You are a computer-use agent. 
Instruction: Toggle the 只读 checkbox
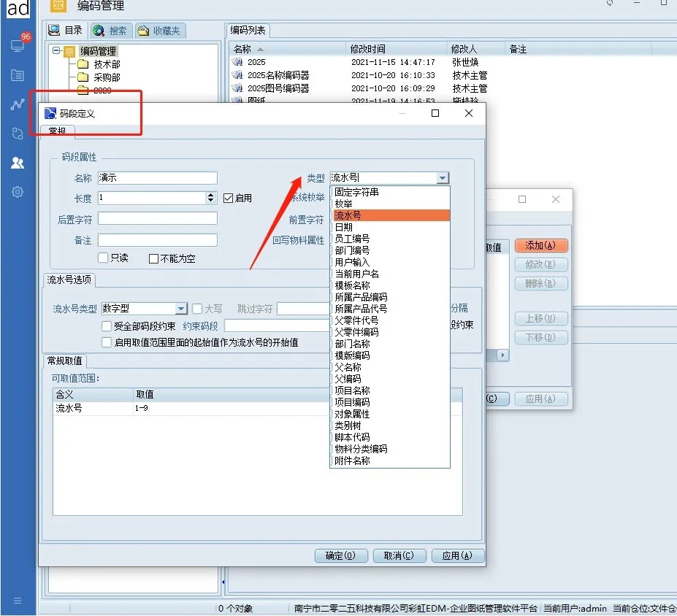click(103, 258)
